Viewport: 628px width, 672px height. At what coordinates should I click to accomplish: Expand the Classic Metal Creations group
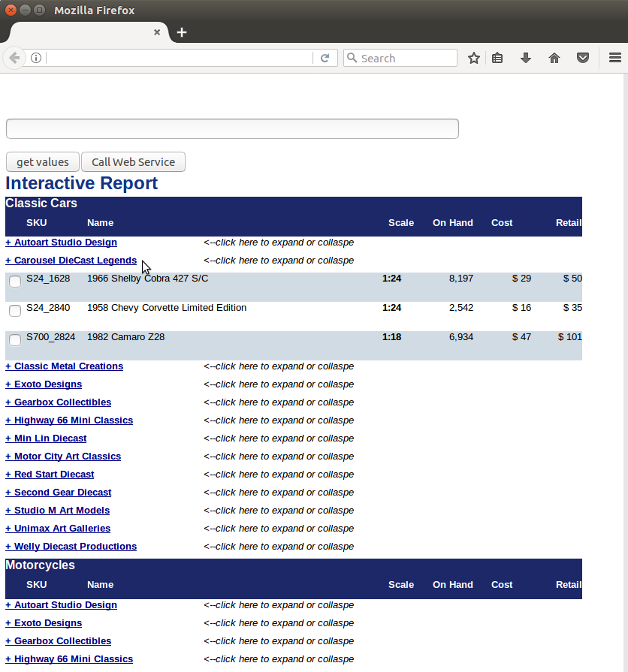pos(65,366)
